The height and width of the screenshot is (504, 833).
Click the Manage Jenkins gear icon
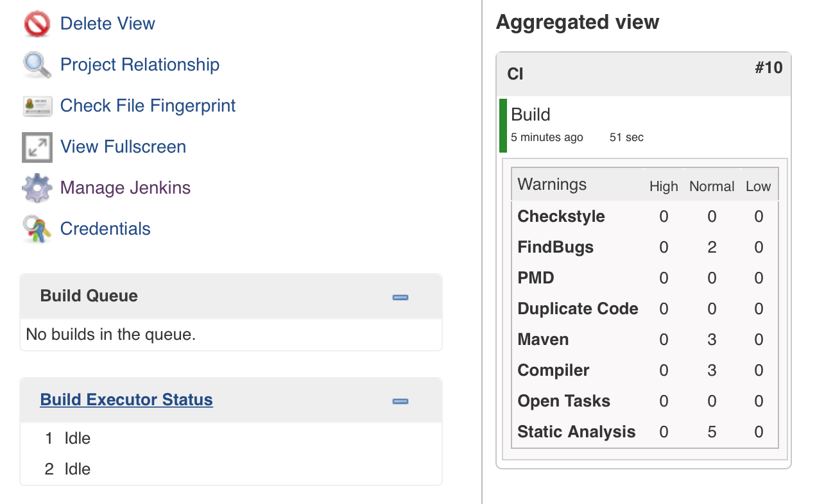click(37, 189)
